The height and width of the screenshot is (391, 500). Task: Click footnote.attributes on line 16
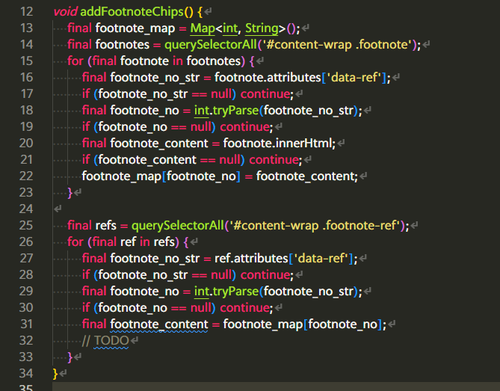pyautogui.click(x=268, y=78)
